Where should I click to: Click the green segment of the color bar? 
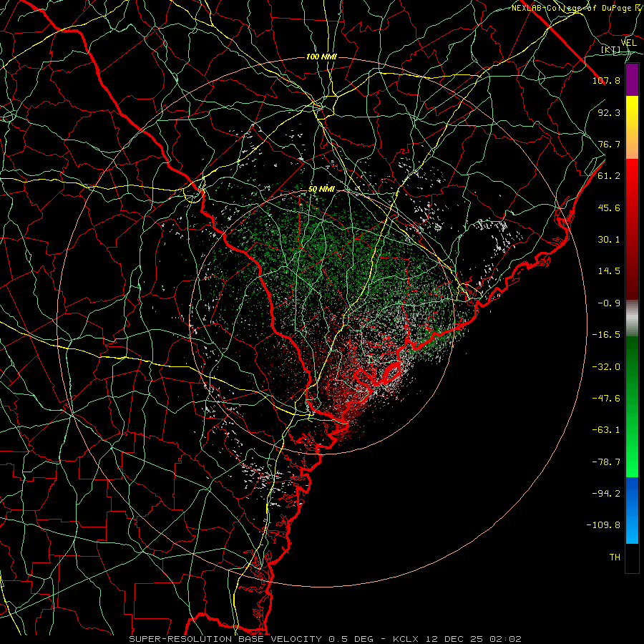click(632, 406)
